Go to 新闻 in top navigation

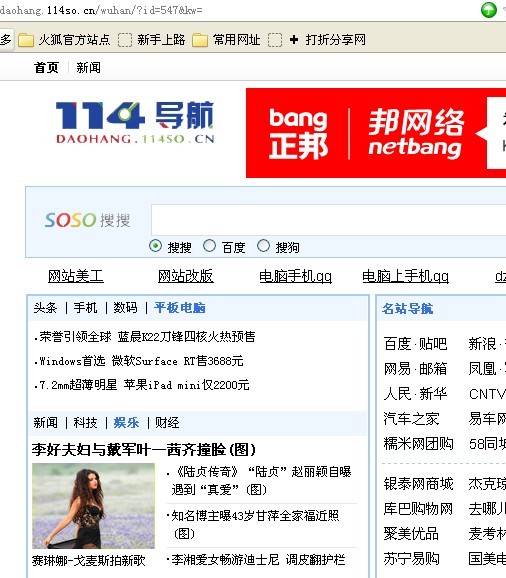pos(88,67)
